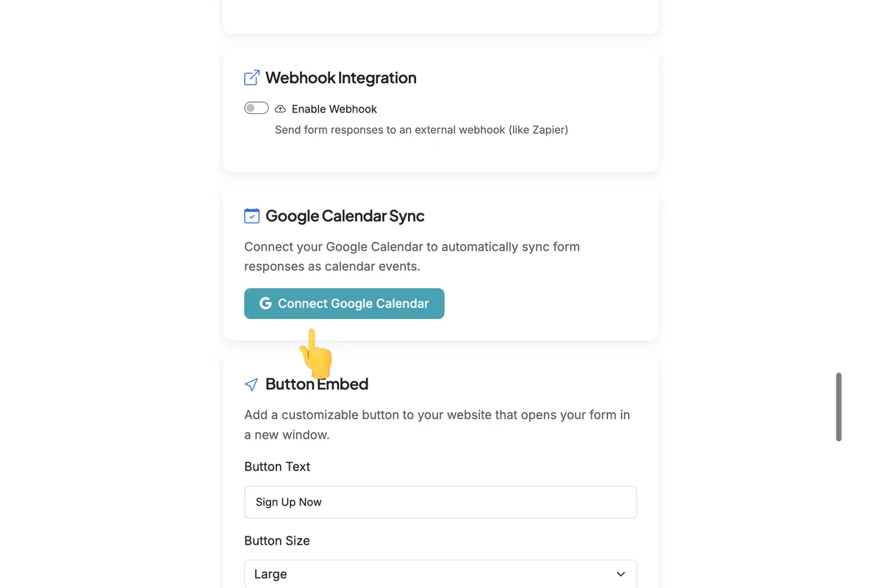
Task: Click the Button Text field label
Action: pos(277,467)
